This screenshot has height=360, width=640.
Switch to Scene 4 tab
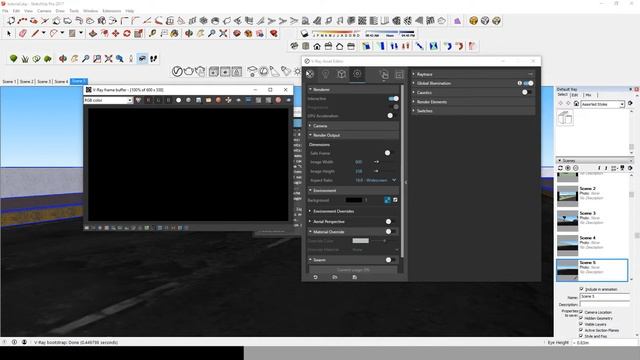tap(61, 81)
